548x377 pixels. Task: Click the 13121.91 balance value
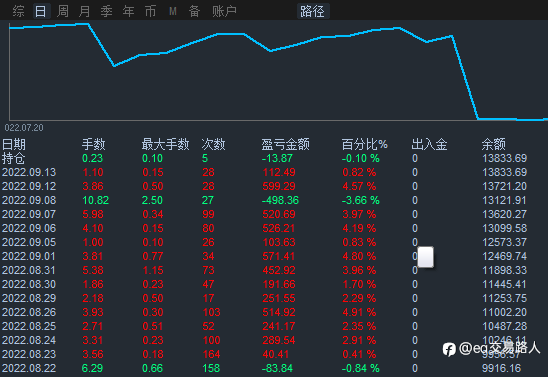coord(505,200)
